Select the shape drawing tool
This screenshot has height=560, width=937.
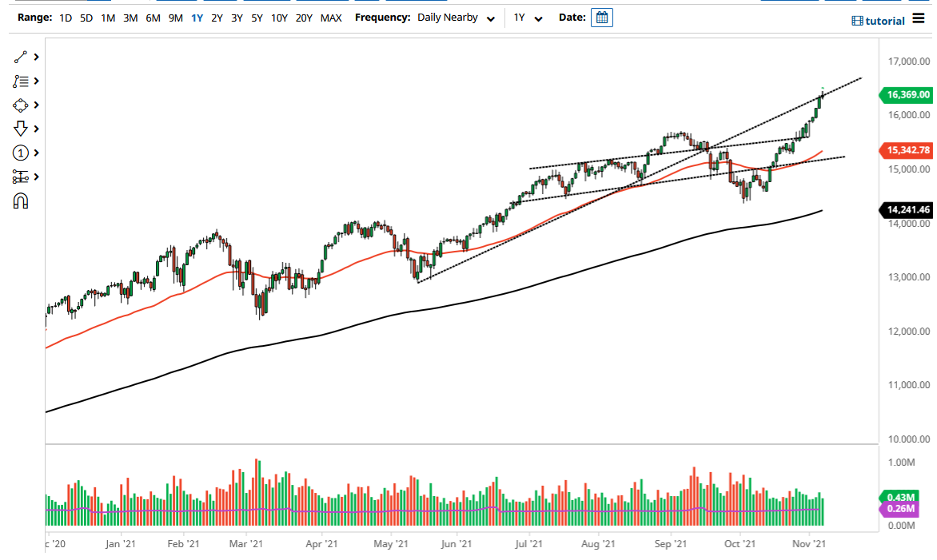pos(20,105)
